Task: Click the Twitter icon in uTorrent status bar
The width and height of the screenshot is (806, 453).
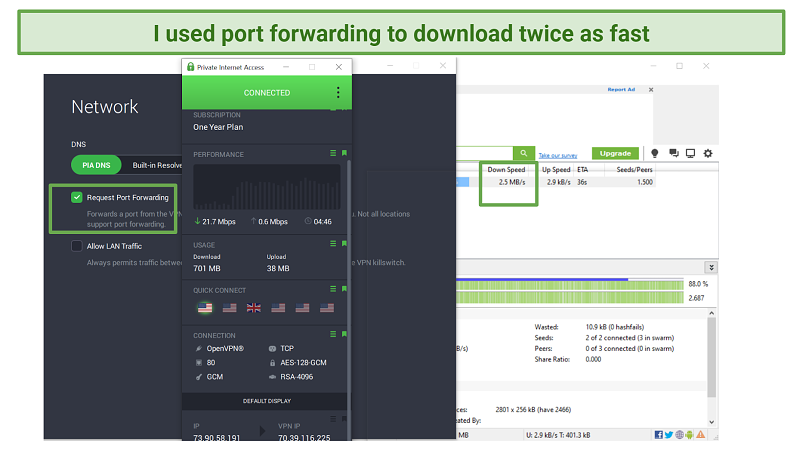Action: (669, 435)
